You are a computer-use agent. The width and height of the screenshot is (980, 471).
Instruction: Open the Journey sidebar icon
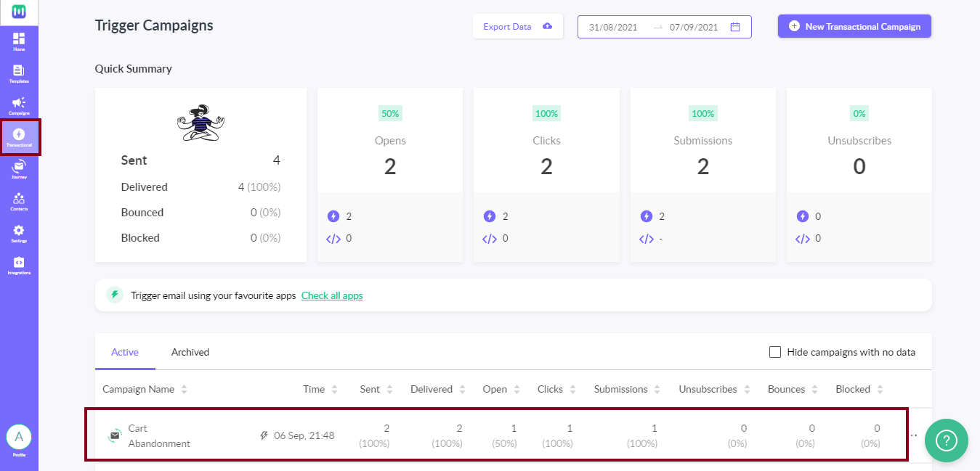(x=19, y=170)
